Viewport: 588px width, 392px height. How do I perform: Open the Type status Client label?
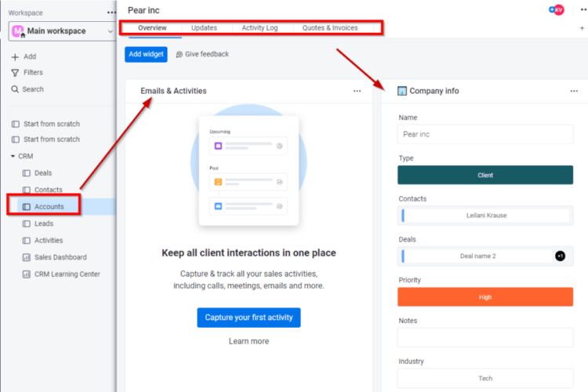point(485,175)
